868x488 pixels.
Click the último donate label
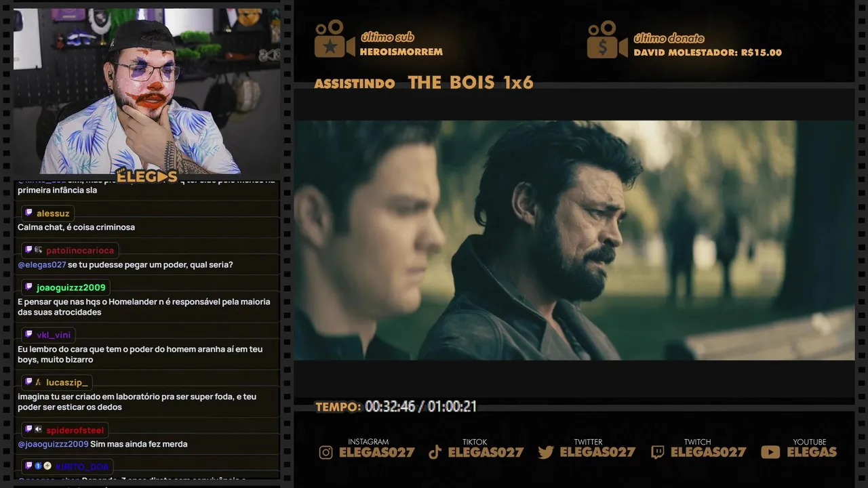pyautogui.click(x=669, y=38)
